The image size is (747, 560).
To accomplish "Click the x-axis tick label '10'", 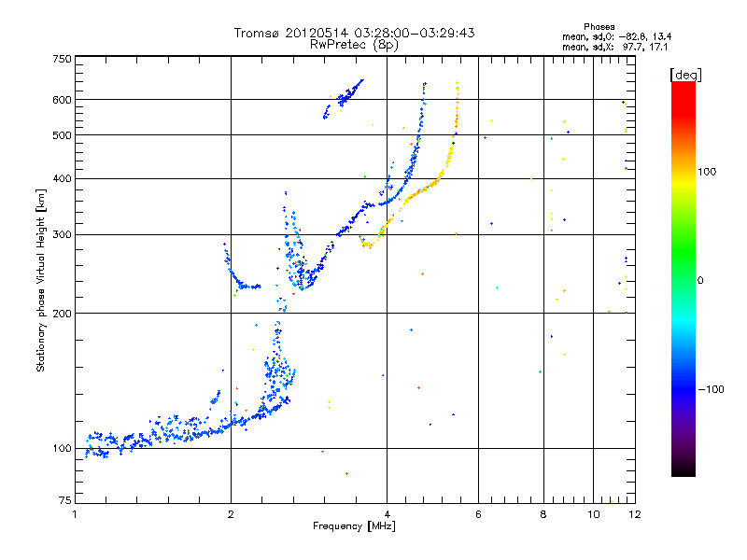I will pos(594,514).
